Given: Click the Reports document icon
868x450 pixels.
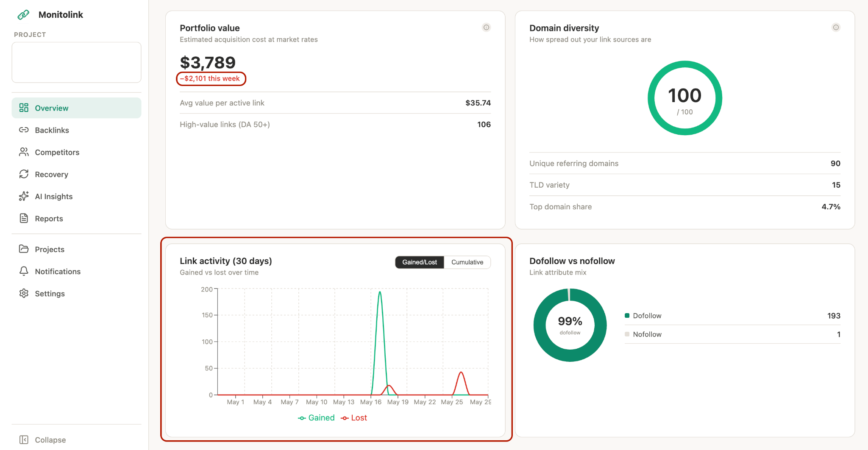Looking at the screenshot, I should click(24, 218).
